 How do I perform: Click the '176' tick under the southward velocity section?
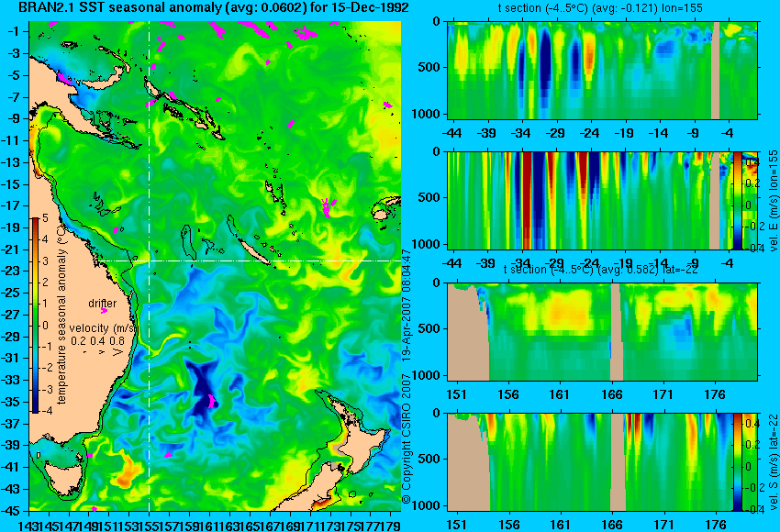[x=717, y=525]
